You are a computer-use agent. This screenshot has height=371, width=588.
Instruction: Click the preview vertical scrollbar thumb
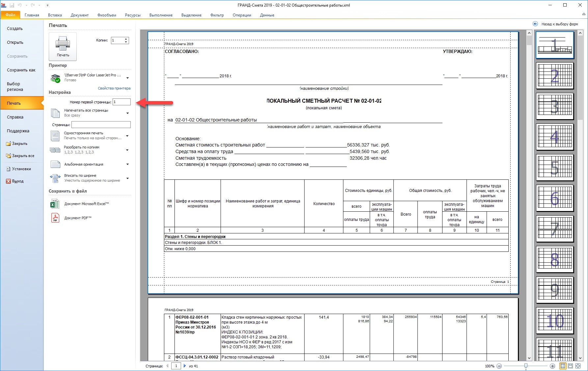529,40
